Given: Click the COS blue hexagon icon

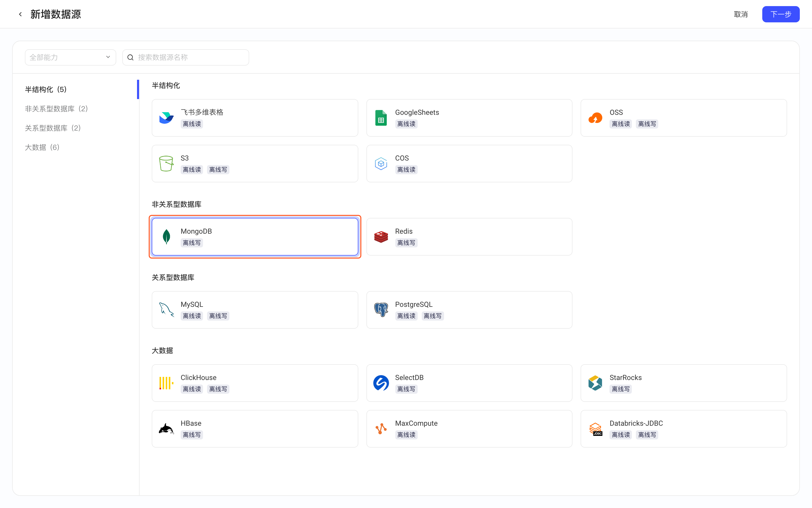Looking at the screenshot, I should 381,164.
